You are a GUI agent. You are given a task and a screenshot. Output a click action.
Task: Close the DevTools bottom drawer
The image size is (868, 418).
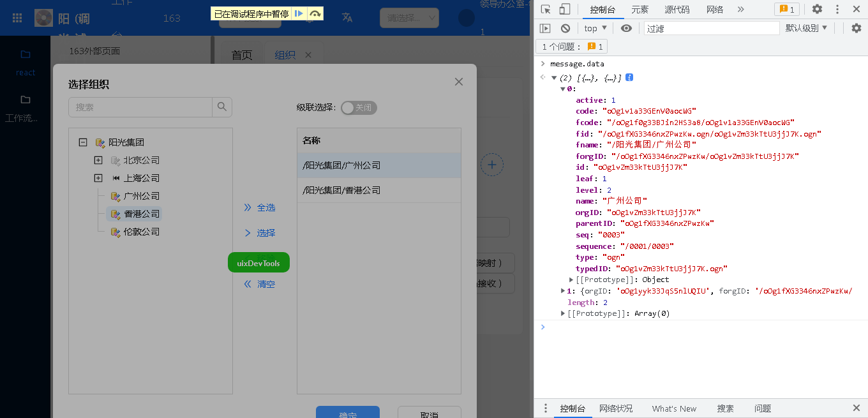[857, 408]
